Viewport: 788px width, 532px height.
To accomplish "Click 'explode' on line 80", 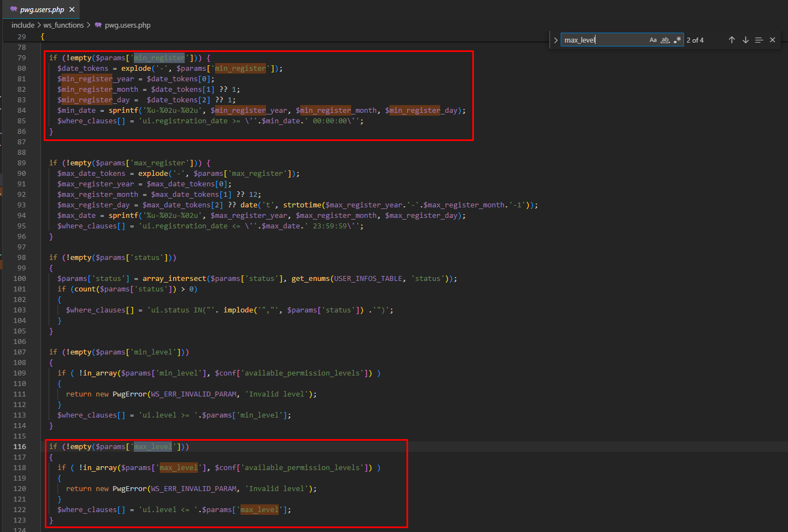I will (136, 68).
